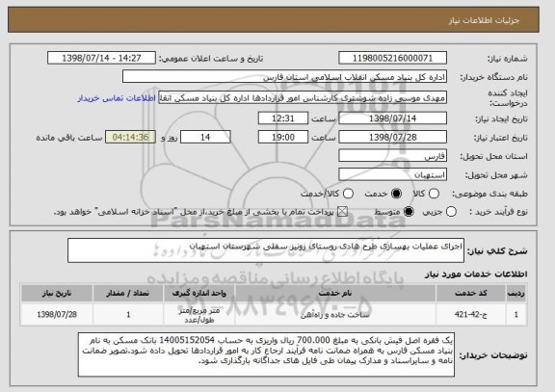Click the remaining time countdown 04:14:36

[130, 138]
